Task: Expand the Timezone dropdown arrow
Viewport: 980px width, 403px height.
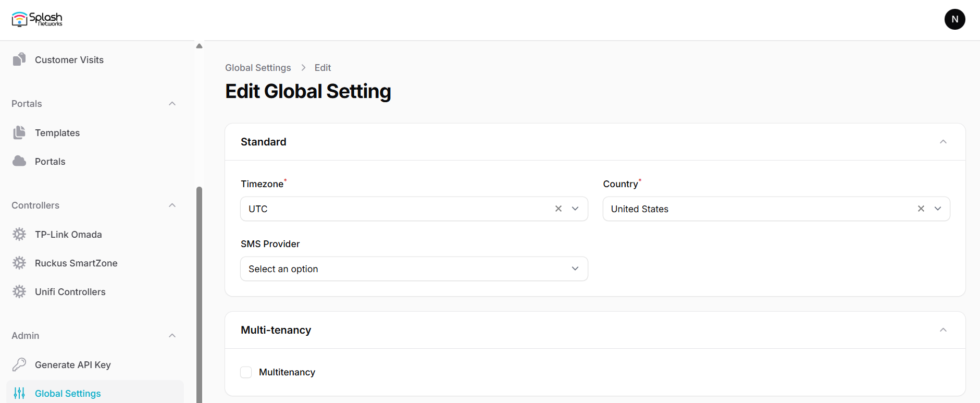Action: 575,209
